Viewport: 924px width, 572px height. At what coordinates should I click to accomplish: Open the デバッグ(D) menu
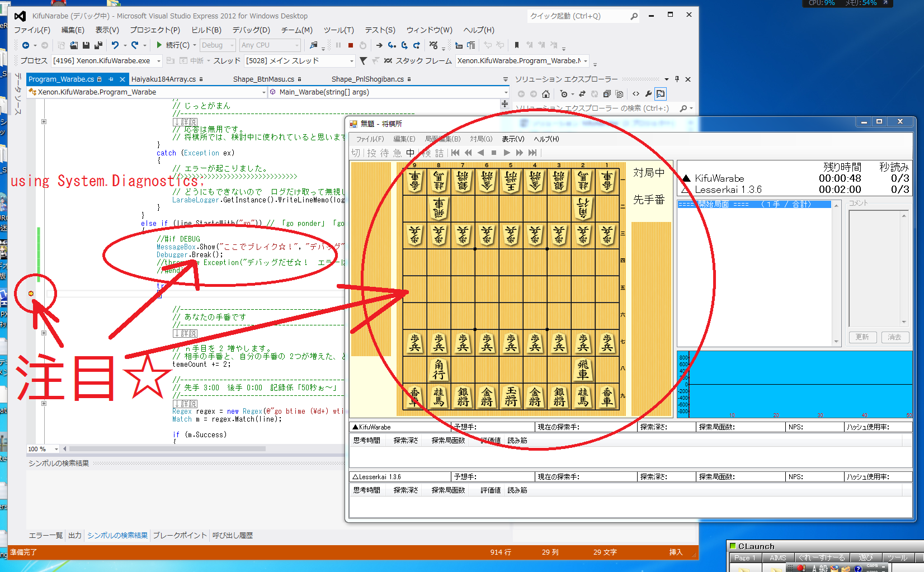point(251,30)
